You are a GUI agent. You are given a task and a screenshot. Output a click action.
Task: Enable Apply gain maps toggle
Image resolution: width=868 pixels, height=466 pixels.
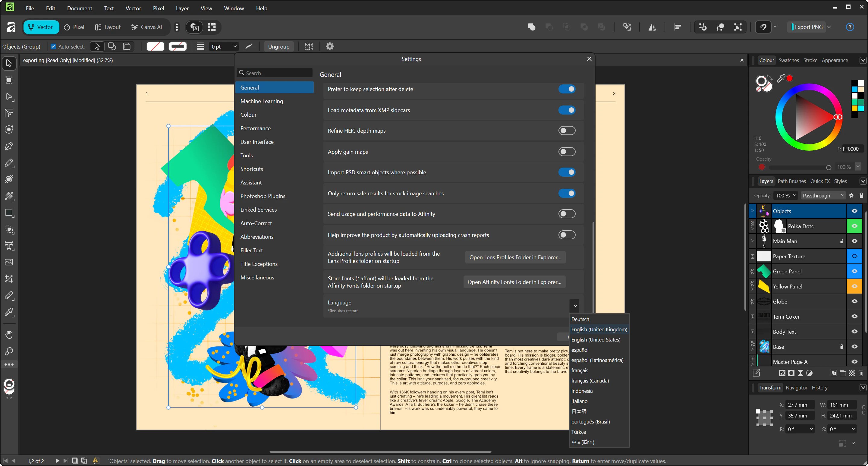(567, 152)
